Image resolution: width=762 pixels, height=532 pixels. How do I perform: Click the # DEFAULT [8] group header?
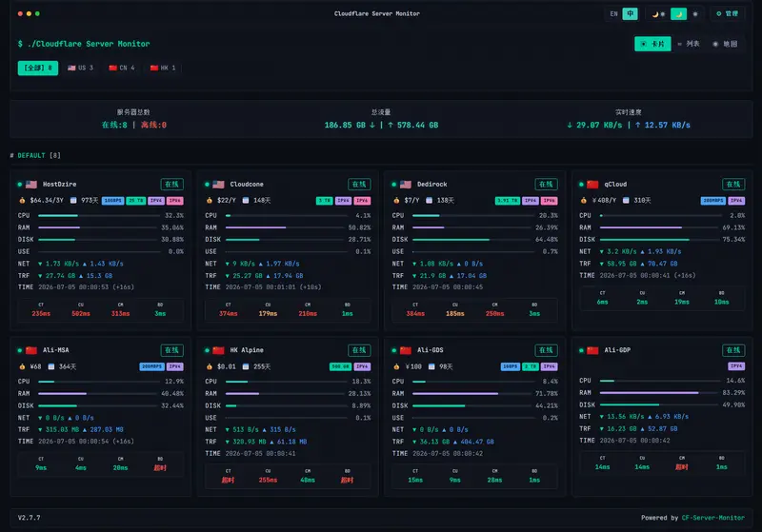tap(35, 155)
